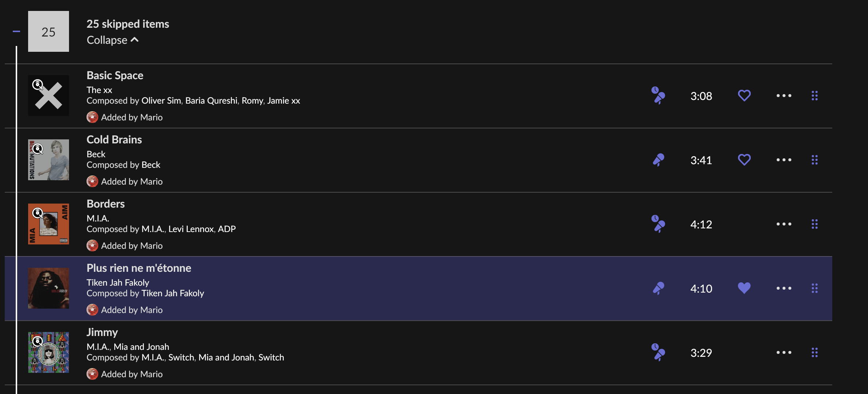Collapse the 25 skipped items list
The width and height of the screenshot is (868, 394).
[112, 40]
